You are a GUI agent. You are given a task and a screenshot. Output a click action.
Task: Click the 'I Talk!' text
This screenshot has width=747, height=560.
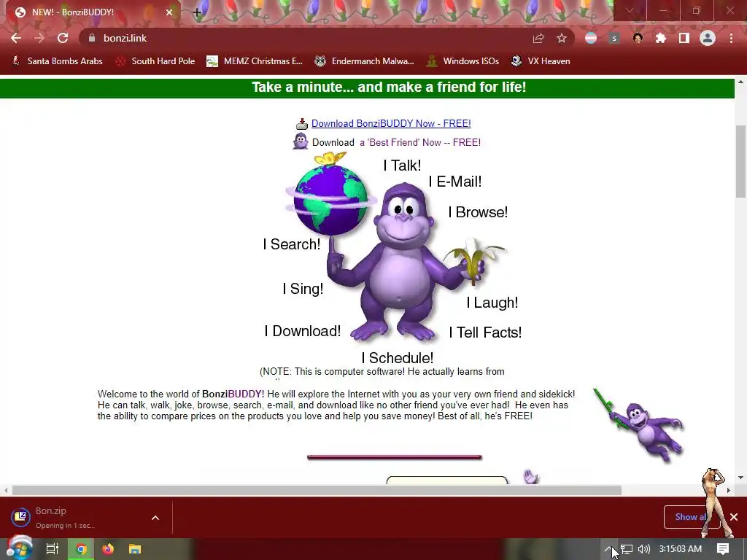point(402,166)
